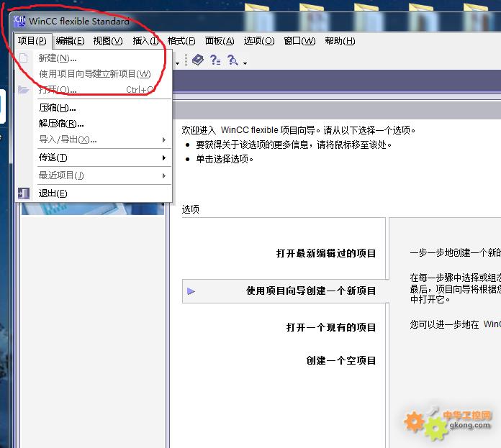Open toolbar dropdown arrow left of book icon
The image size is (501, 448).
tap(177, 63)
